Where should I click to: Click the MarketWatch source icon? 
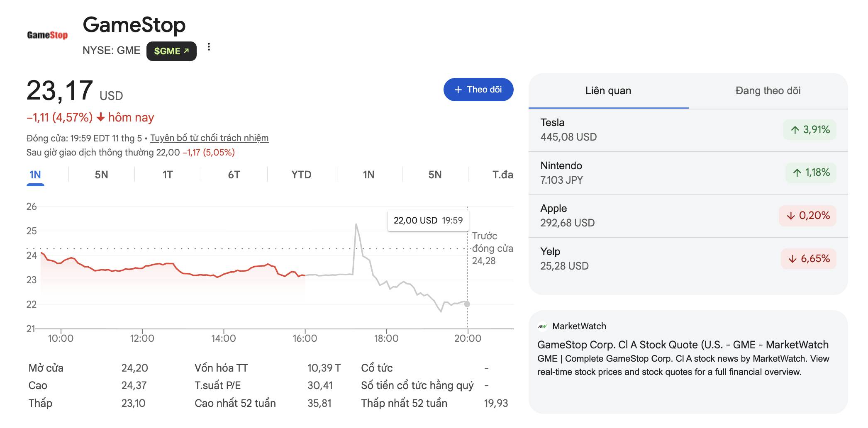click(542, 326)
